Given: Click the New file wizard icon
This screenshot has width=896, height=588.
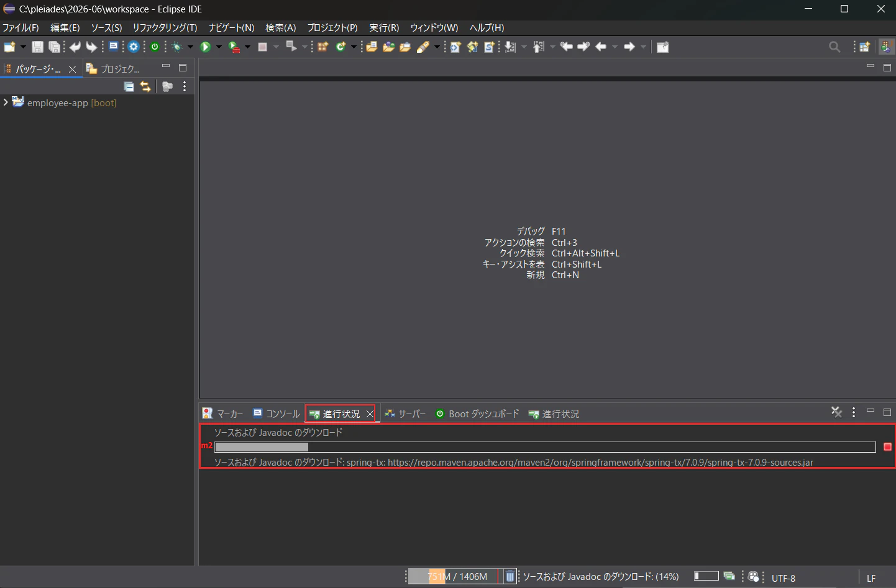Looking at the screenshot, I should (x=9, y=47).
